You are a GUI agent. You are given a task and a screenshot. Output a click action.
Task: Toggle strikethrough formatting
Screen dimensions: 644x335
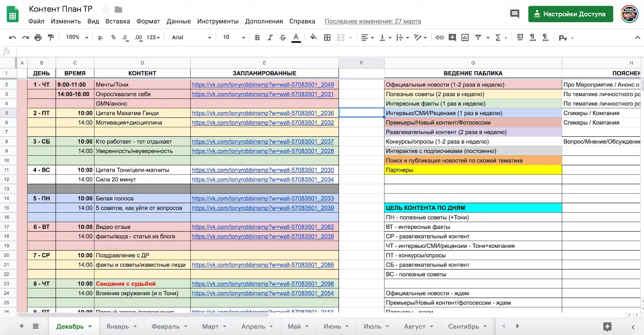click(283, 37)
